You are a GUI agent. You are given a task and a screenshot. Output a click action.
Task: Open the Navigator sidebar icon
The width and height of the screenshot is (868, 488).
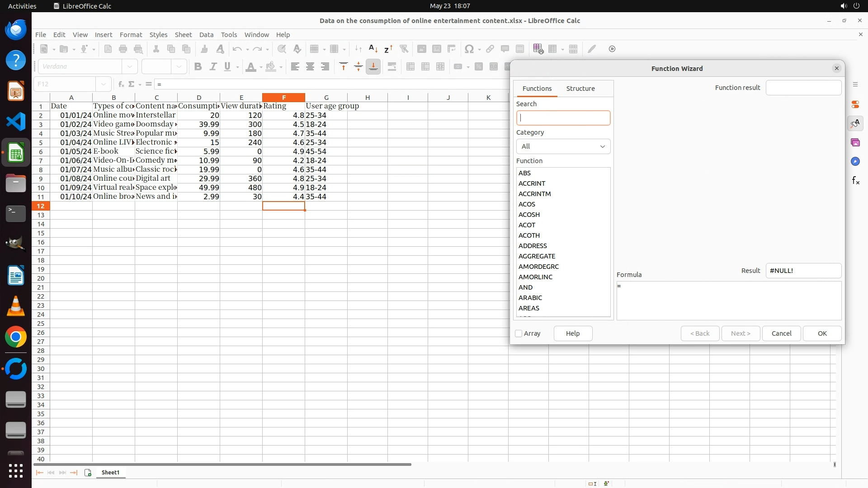click(x=855, y=162)
